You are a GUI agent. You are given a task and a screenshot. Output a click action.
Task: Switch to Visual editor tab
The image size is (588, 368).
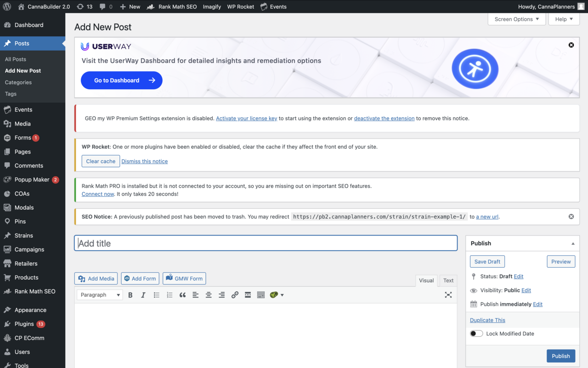(426, 281)
